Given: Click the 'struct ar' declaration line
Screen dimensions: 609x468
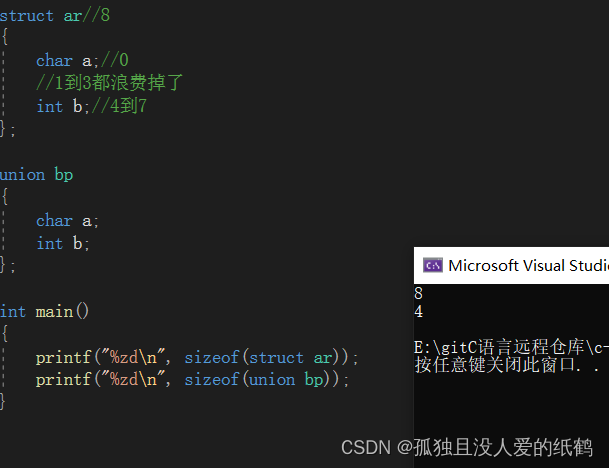Looking at the screenshot, I should (40, 15).
